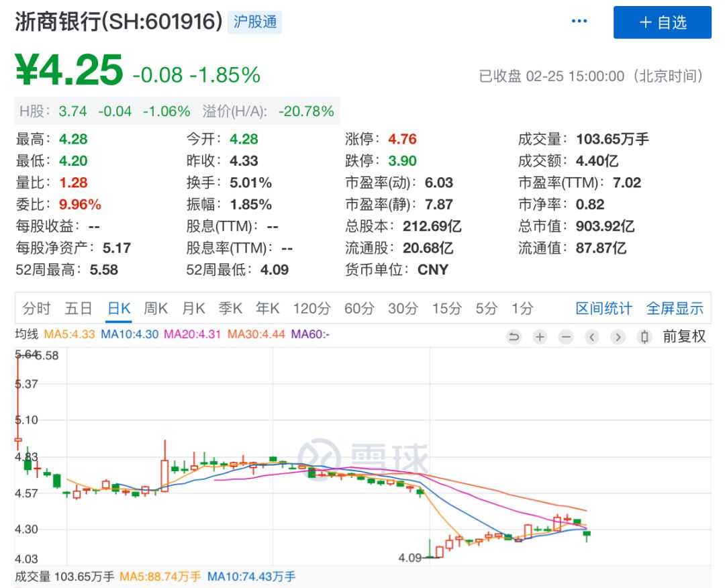Zoom out the chart with minus icon
Viewport: 725px width, 588px height.
[x=566, y=337]
